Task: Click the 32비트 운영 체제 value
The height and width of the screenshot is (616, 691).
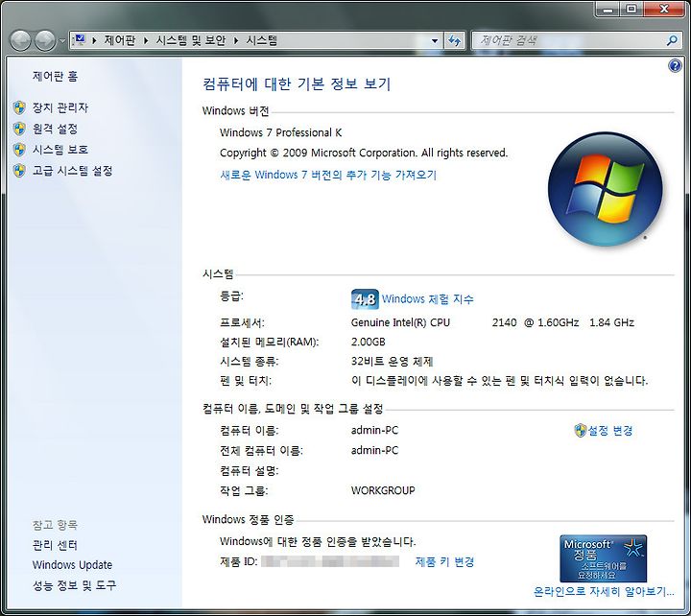Action: coord(393,362)
